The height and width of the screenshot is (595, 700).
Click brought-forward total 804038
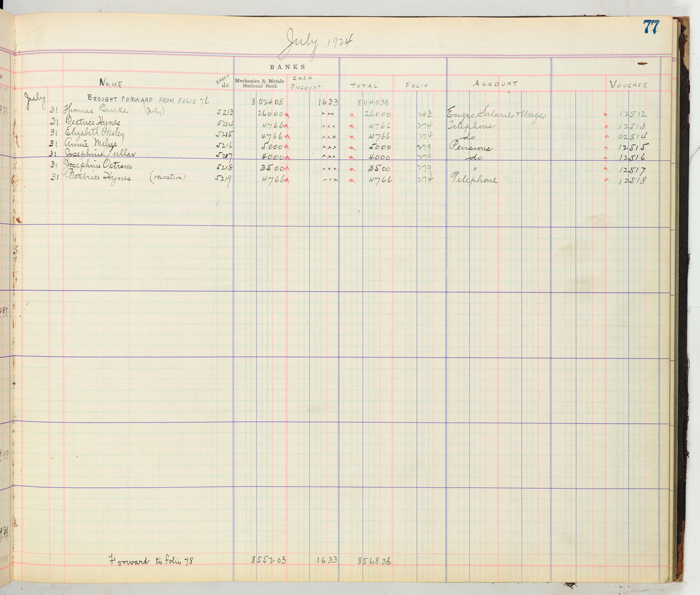(x=373, y=102)
